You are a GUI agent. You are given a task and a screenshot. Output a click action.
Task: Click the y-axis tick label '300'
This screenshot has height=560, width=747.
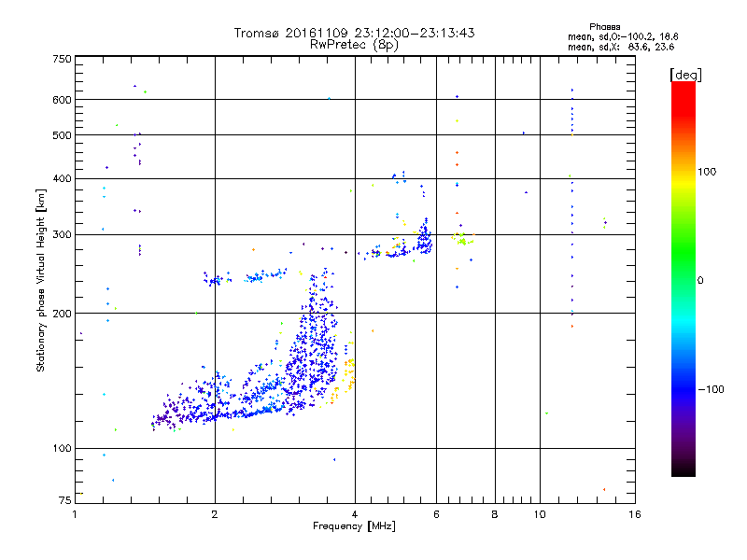(x=62, y=235)
